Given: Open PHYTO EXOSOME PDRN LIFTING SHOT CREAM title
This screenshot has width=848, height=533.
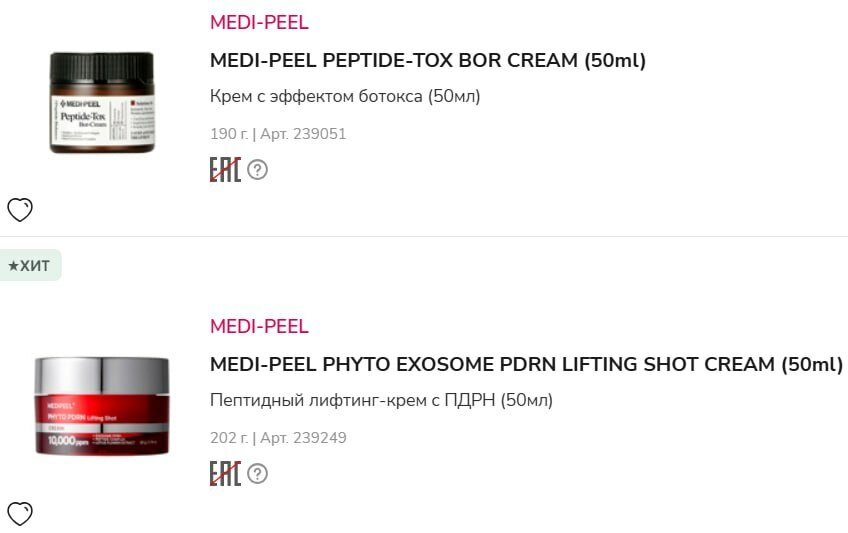Looking at the screenshot, I should tap(526, 364).
